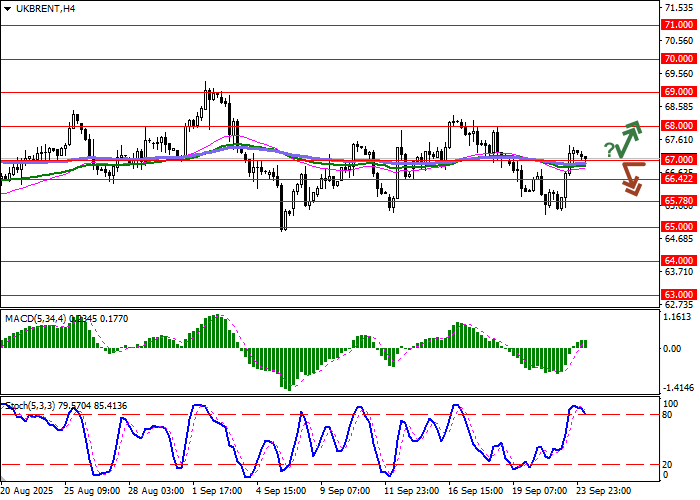The width and height of the screenshot is (700, 500).
Task: Click the 67.000 price level label
Action: coord(679,160)
